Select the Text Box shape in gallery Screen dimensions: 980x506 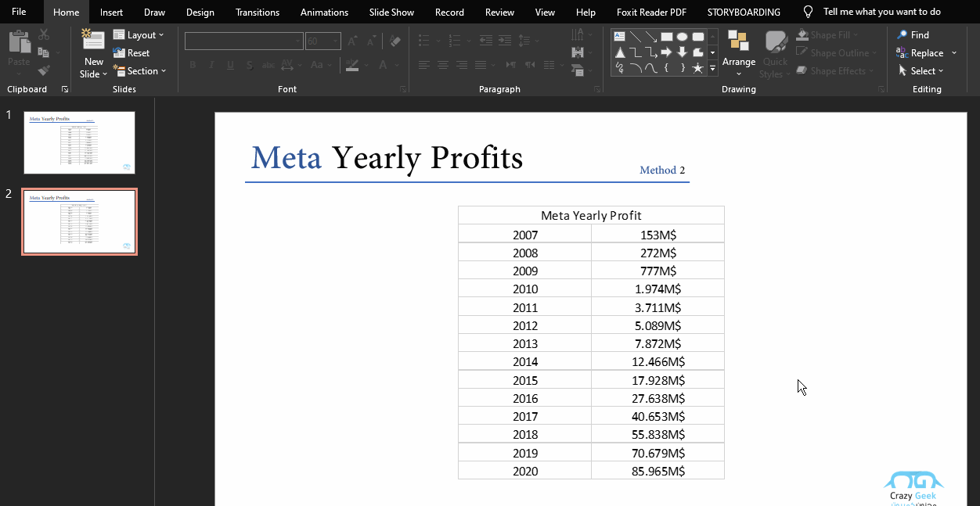coord(619,36)
